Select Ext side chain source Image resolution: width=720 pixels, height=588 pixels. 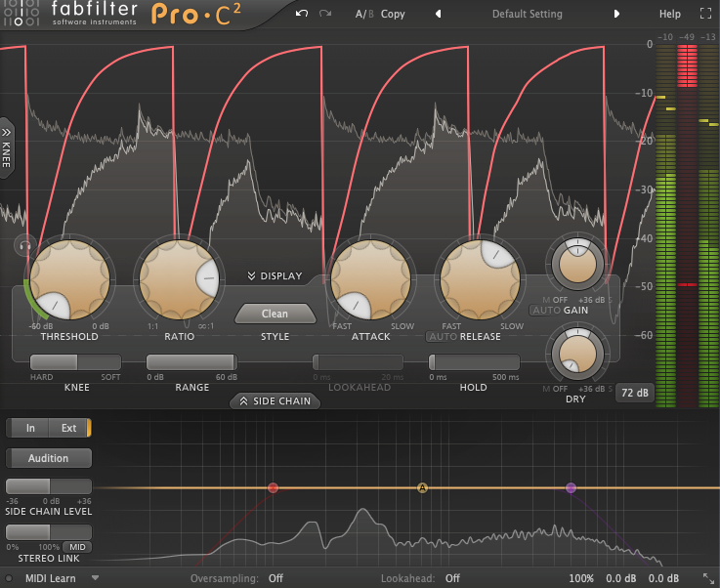tap(69, 428)
